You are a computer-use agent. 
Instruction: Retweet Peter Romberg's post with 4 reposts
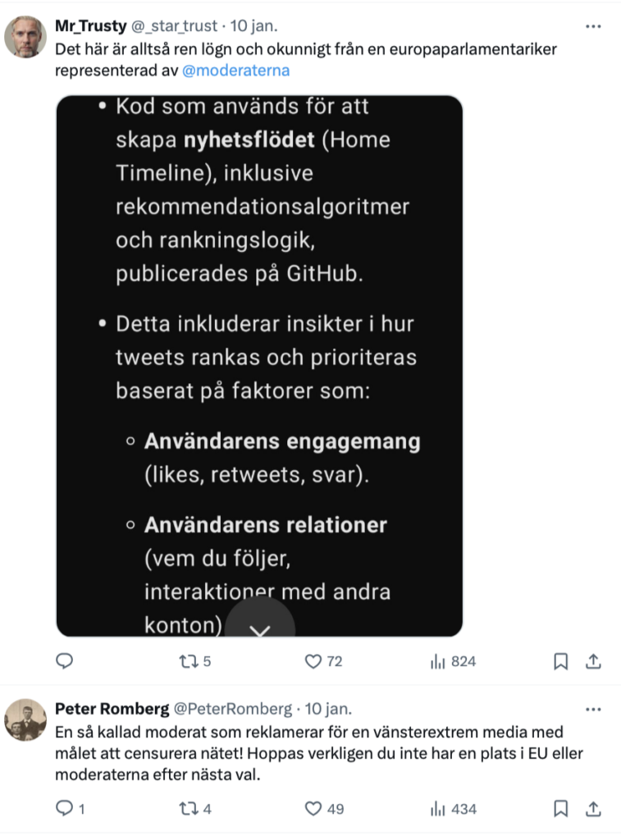189,809
